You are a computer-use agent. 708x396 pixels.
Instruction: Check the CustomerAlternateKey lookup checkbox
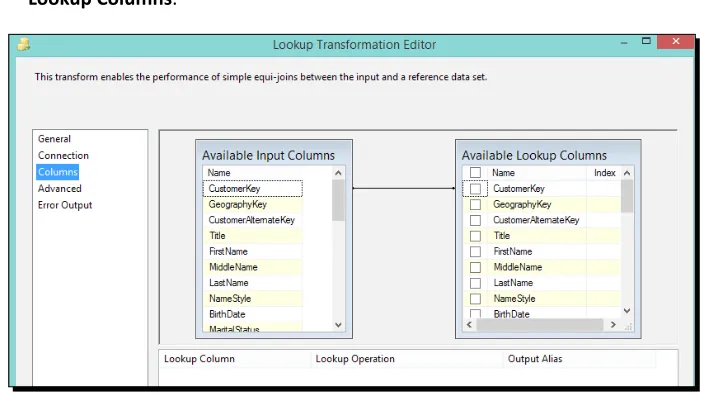pos(475,220)
